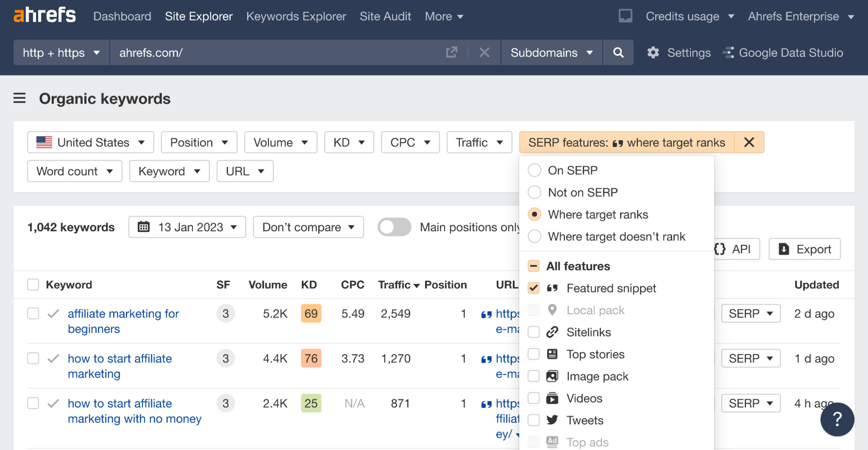Open the More navigation menu
This screenshot has height=450, width=868.
pyautogui.click(x=444, y=16)
